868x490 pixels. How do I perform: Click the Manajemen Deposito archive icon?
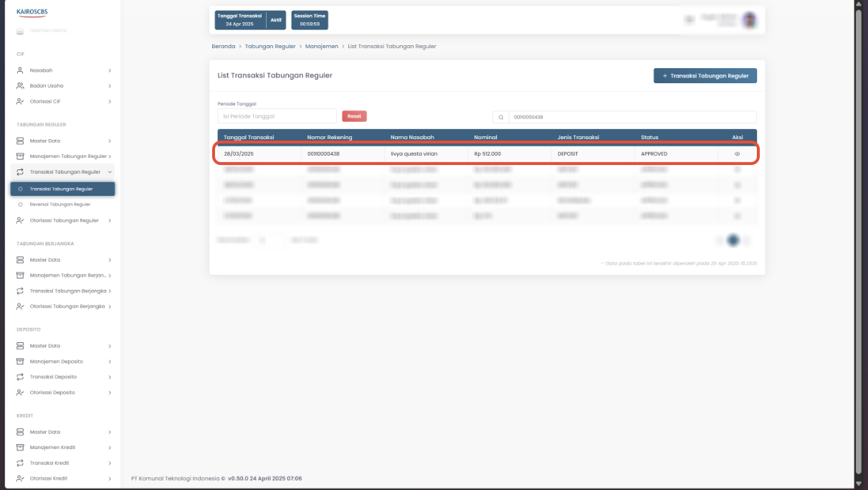21,362
